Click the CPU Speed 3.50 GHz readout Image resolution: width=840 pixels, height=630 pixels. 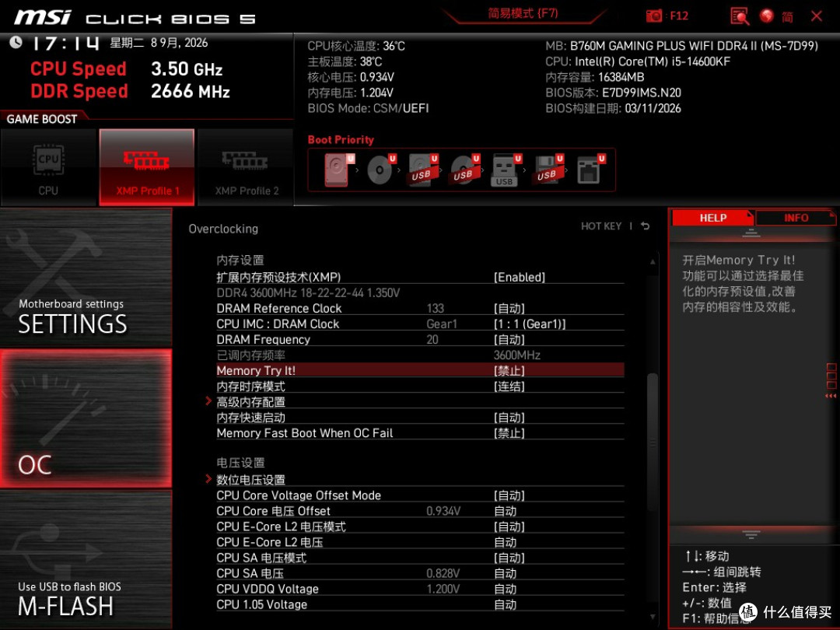coord(127,69)
